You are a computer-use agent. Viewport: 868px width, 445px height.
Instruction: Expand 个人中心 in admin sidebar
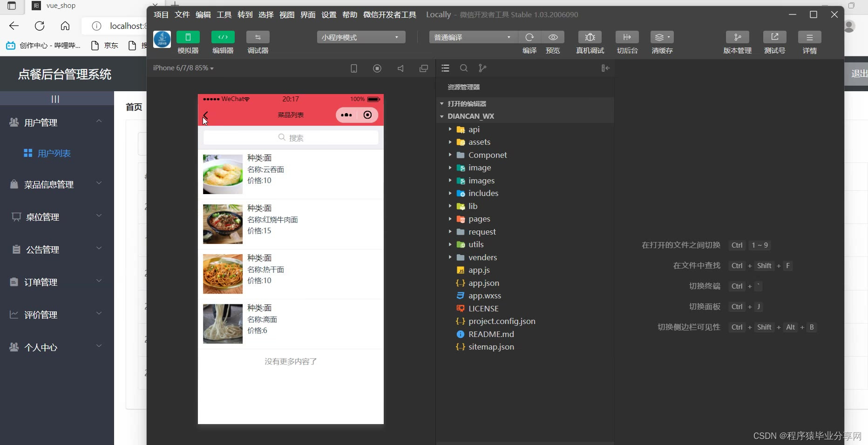57,347
